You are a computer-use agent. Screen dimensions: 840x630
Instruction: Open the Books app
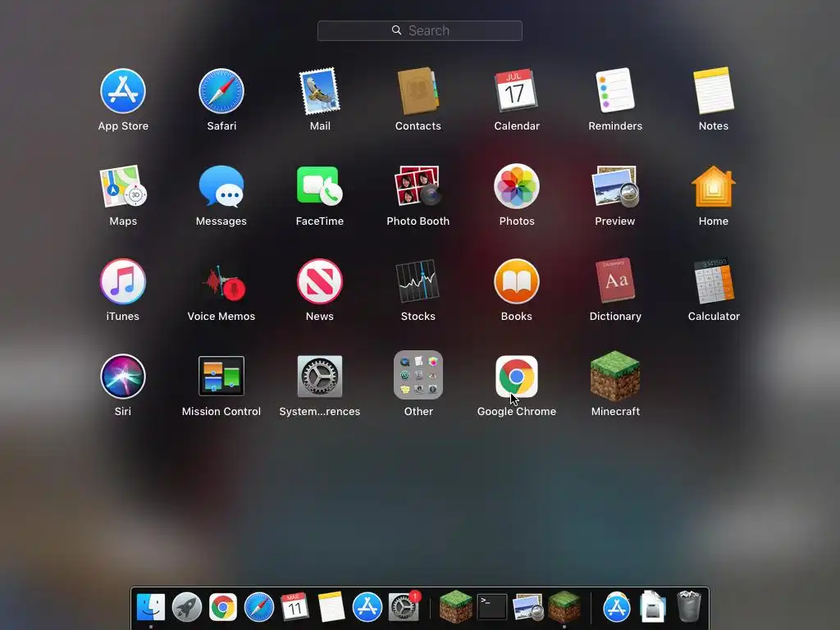pyautogui.click(x=517, y=281)
